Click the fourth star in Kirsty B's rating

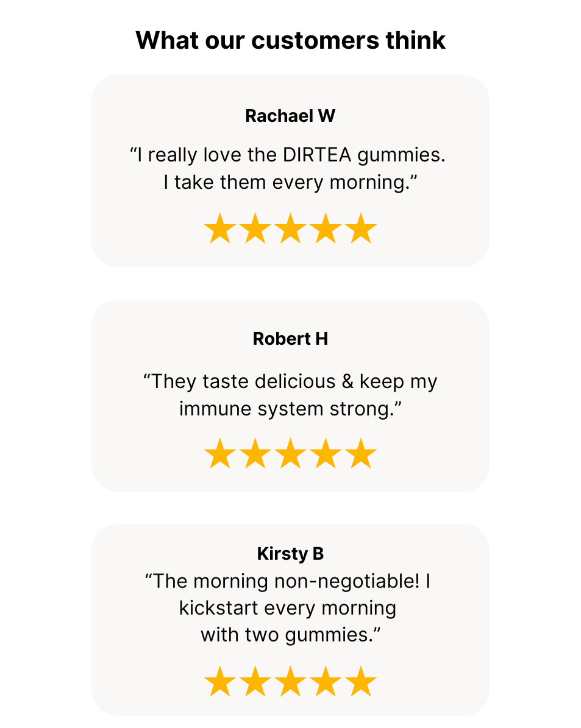pos(326,682)
